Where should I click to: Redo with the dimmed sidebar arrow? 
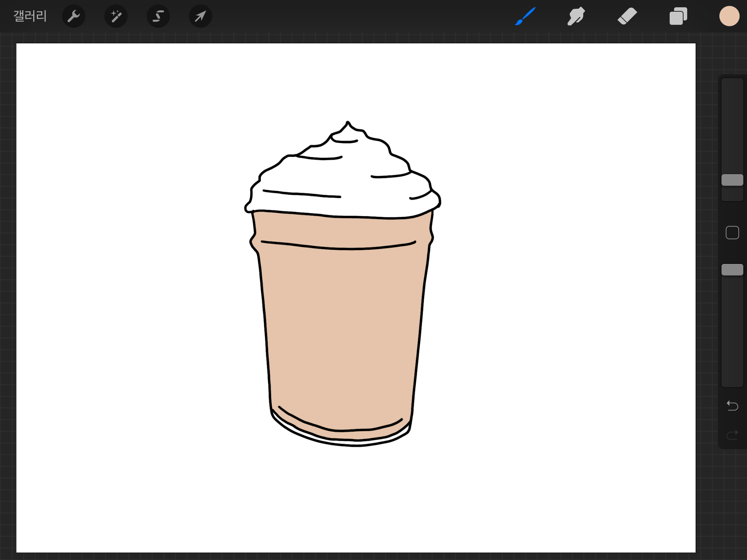(x=732, y=435)
